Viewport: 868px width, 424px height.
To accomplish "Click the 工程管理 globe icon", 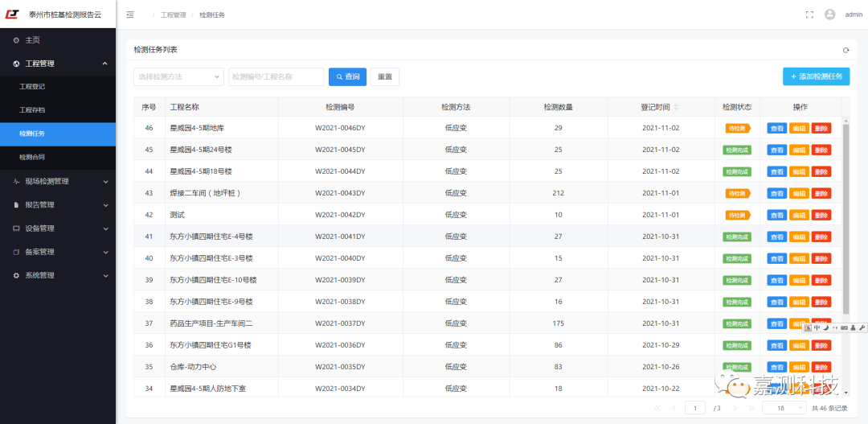I will 16,64.
